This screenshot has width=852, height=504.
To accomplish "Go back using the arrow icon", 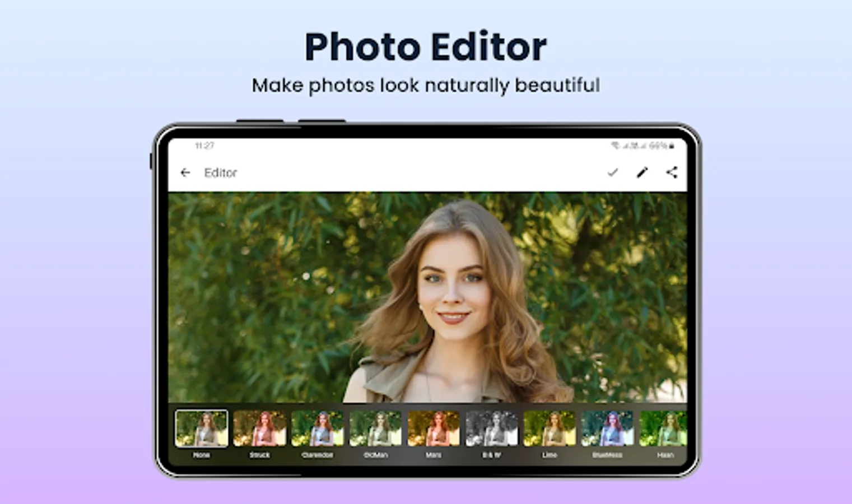I will 185,172.
